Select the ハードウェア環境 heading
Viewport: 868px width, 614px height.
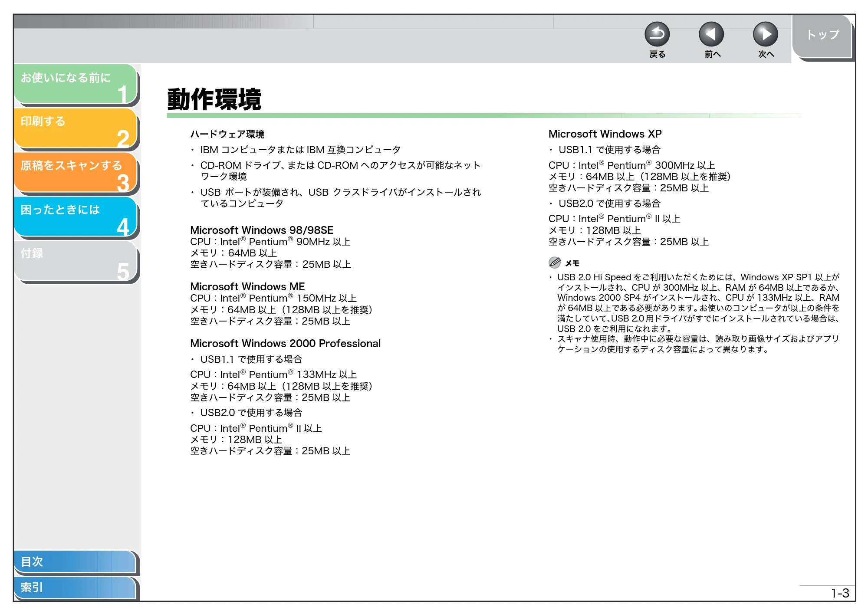point(227,134)
